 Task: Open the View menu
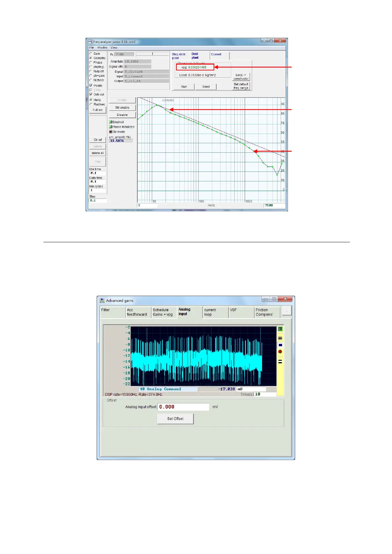click(114, 48)
